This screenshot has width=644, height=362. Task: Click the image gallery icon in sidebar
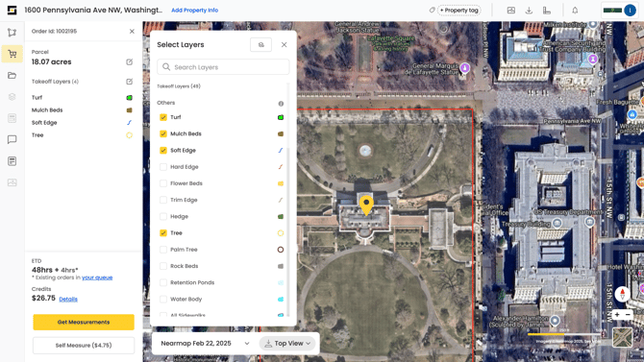pyautogui.click(x=12, y=182)
